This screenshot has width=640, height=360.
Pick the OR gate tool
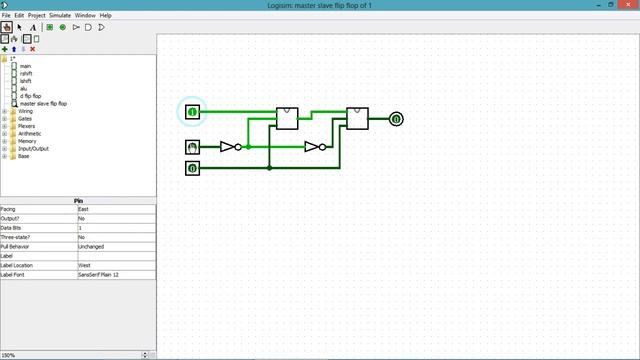click(x=102, y=27)
